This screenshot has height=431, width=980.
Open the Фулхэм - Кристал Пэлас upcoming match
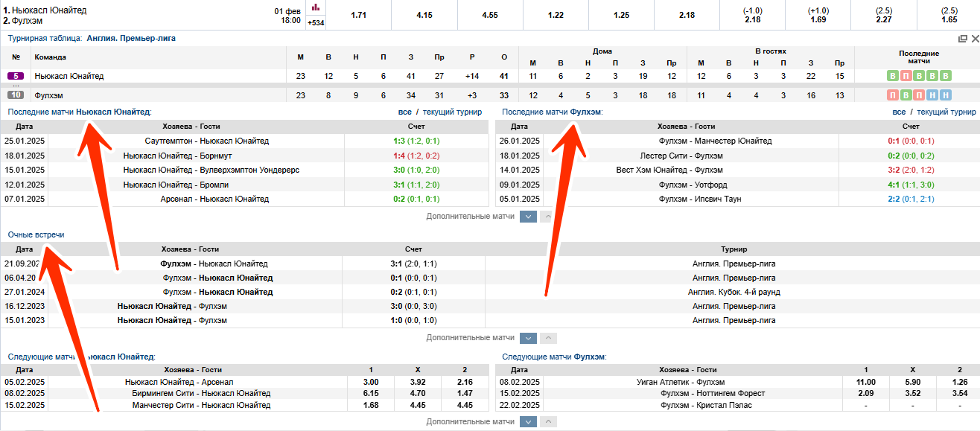[706, 405]
